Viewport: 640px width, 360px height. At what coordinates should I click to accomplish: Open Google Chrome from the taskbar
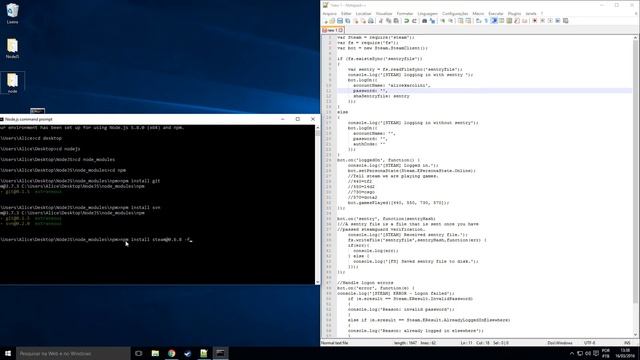click(171, 353)
